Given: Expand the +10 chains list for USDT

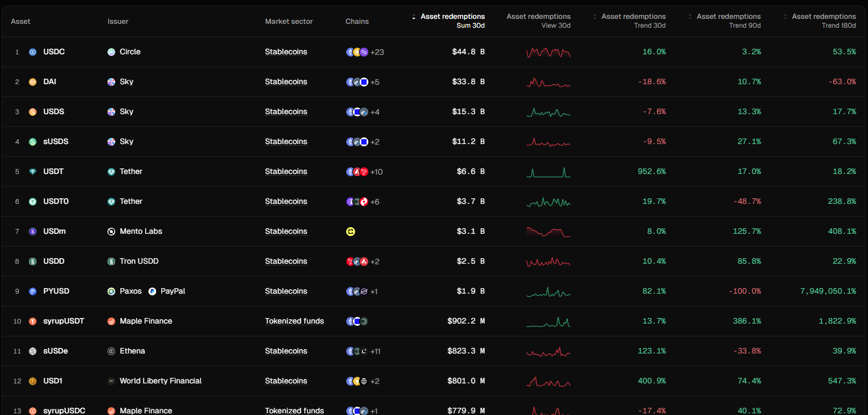Looking at the screenshot, I should click(377, 172).
